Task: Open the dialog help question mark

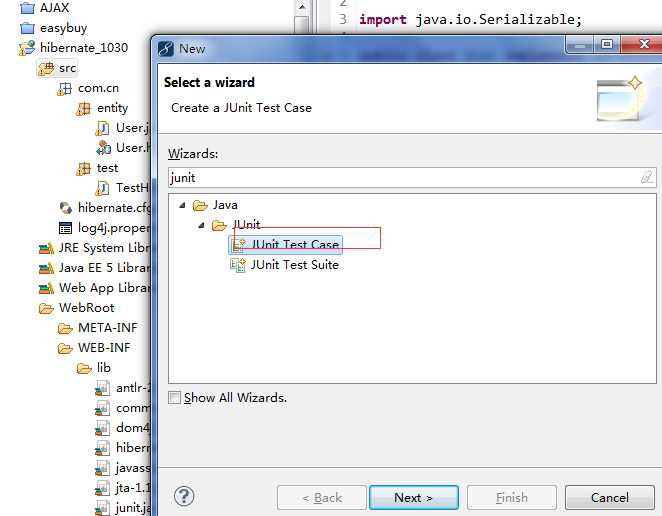Action: pos(184,496)
